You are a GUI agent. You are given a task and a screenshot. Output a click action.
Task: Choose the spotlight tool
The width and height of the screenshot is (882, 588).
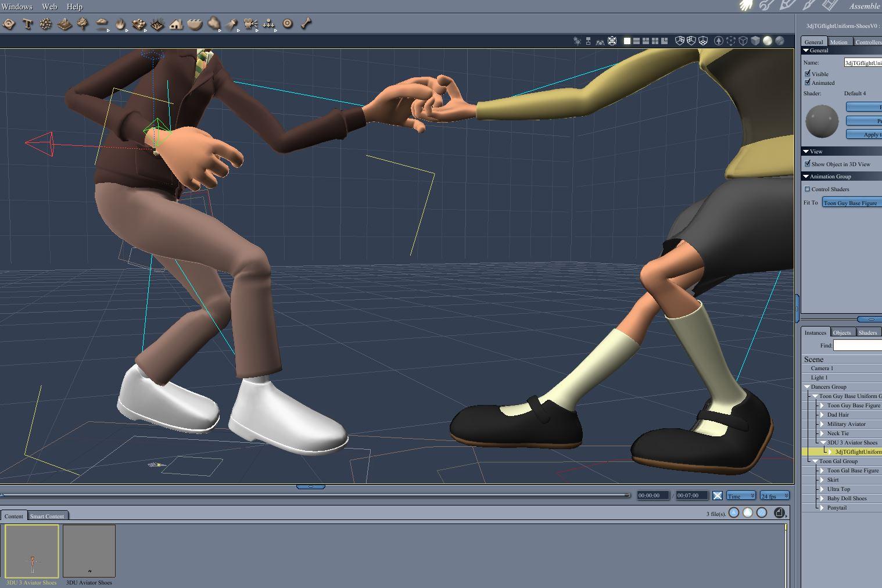pyautogui.click(x=232, y=24)
